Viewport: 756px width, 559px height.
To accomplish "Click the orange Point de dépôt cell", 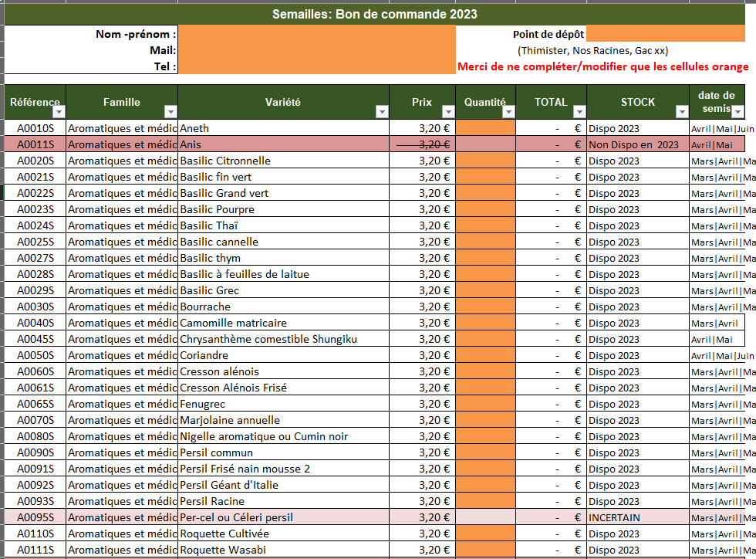I will [x=666, y=34].
